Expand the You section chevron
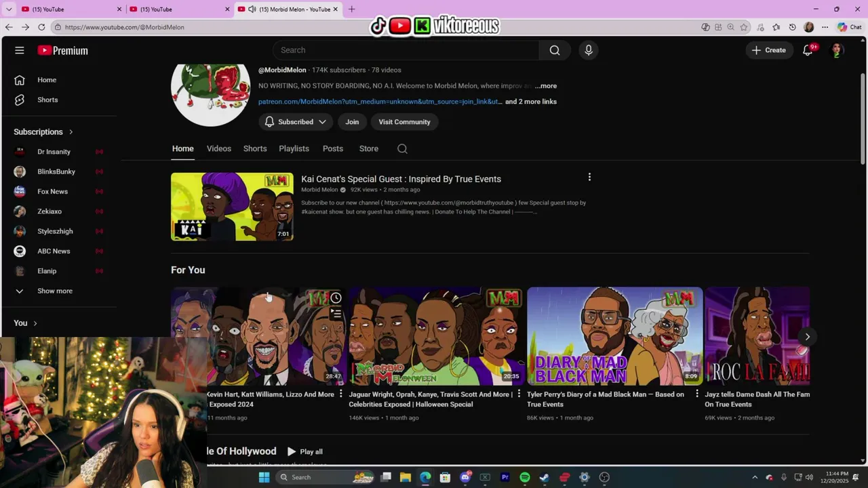Viewport: 868px width, 488px height. pyautogui.click(x=35, y=323)
